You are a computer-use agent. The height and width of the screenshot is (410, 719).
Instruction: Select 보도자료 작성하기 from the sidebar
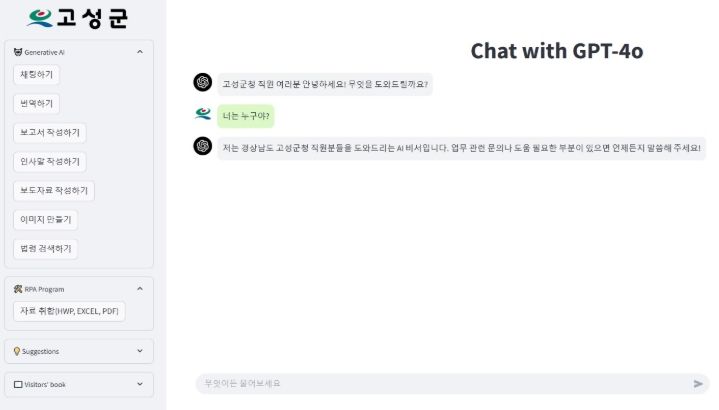[x=54, y=190]
